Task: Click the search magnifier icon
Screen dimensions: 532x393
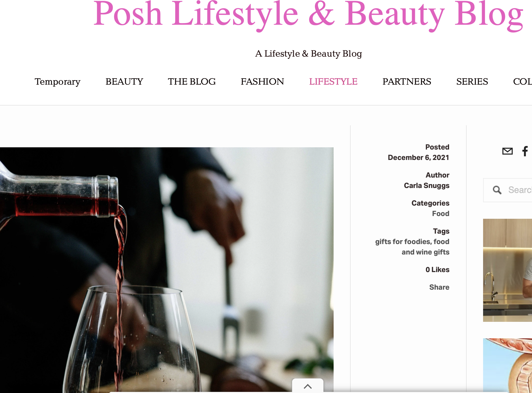Action: 497,190
